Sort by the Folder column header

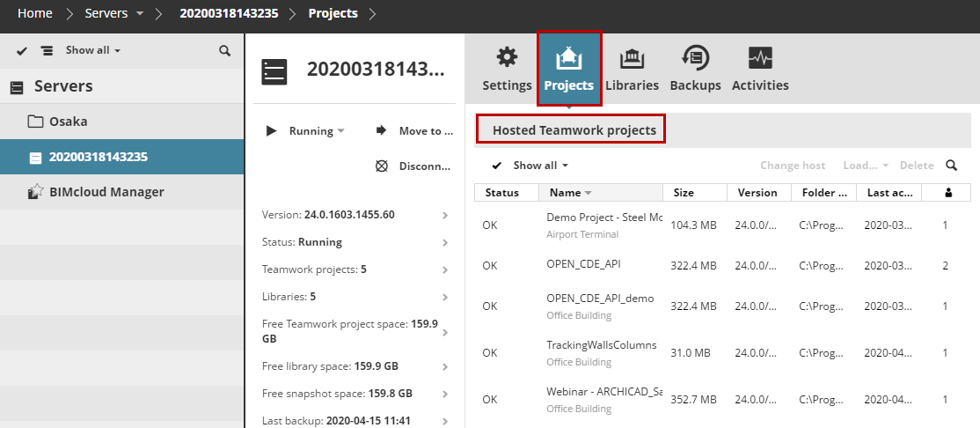pyautogui.click(x=823, y=193)
